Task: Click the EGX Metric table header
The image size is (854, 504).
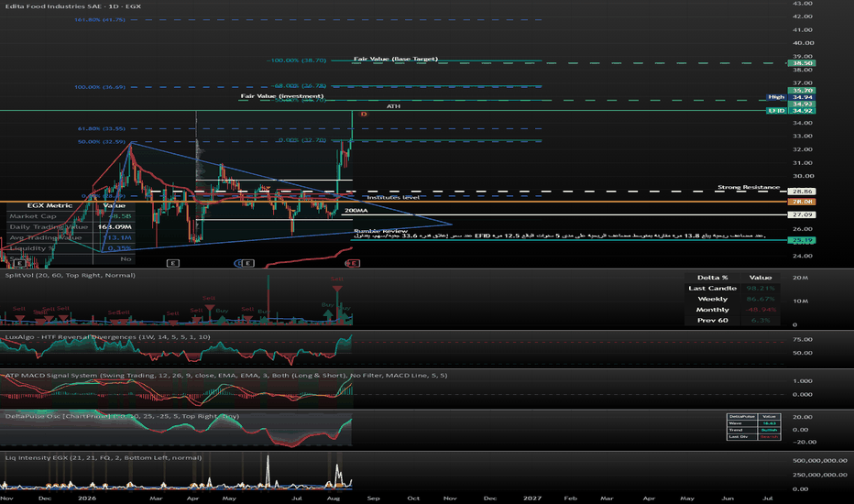Action: (x=49, y=206)
